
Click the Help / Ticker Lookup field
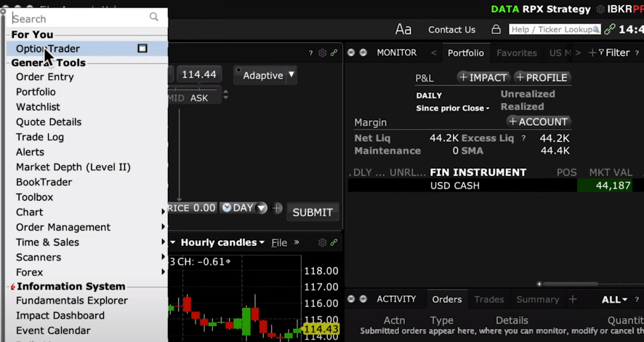tap(554, 30)
